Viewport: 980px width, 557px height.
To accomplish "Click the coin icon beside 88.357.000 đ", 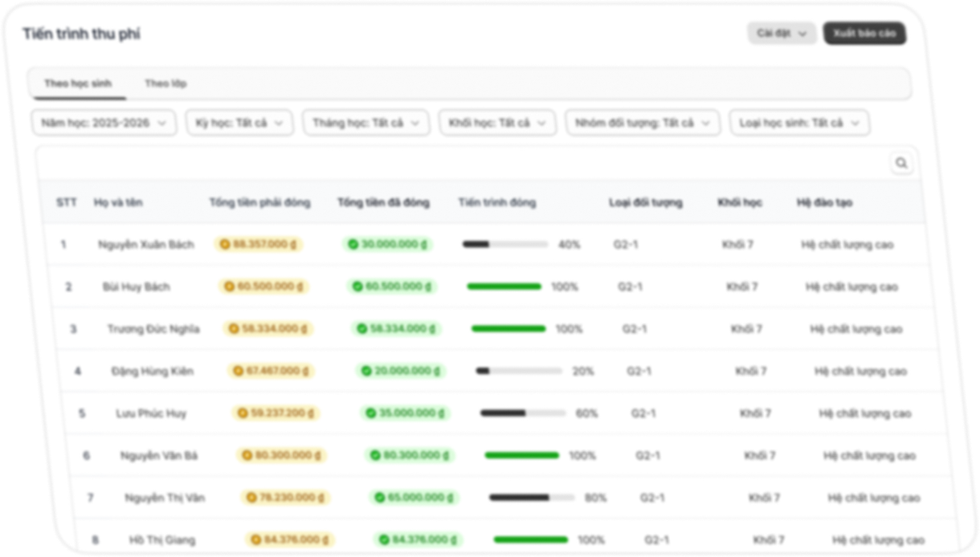I will [225, 245].
